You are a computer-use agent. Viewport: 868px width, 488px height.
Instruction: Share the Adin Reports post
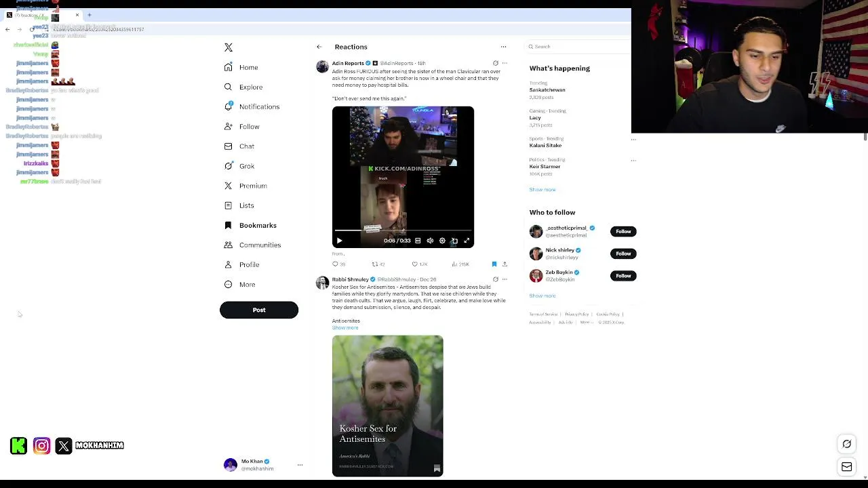tap(505, 264)
